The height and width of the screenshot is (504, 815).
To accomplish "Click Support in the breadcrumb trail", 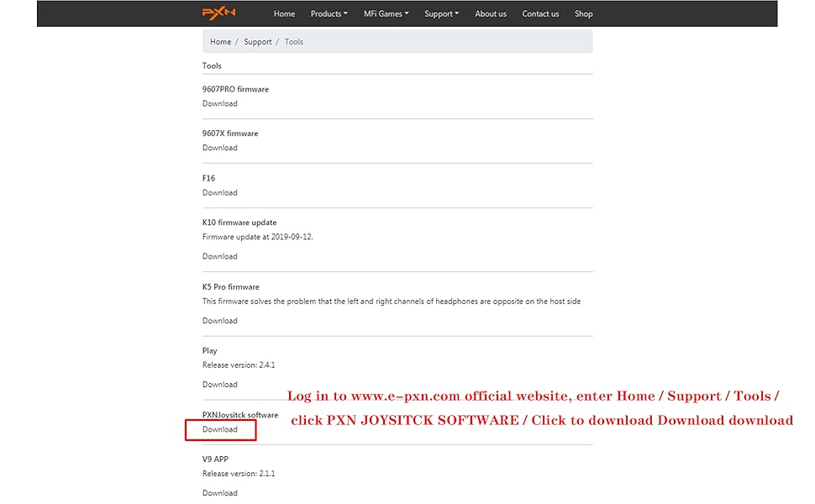I will coord(257,42).
